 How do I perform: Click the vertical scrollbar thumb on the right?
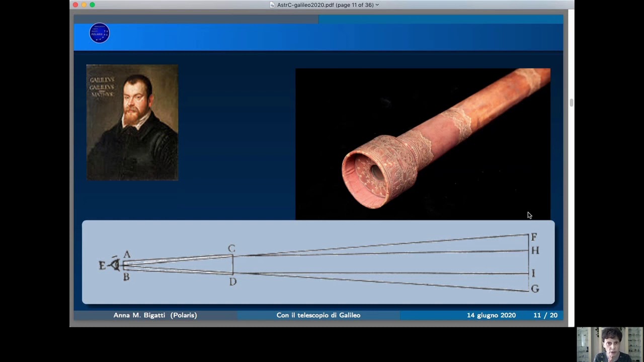click(571, 103)
